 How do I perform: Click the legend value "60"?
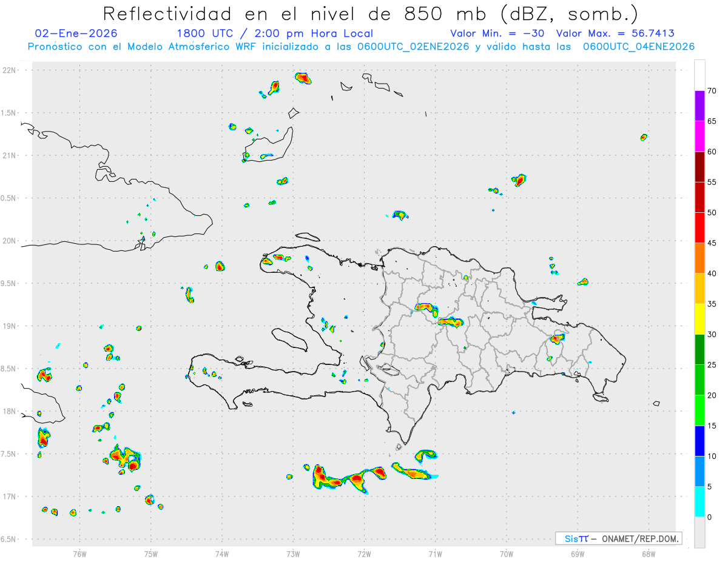coord(713,152)
